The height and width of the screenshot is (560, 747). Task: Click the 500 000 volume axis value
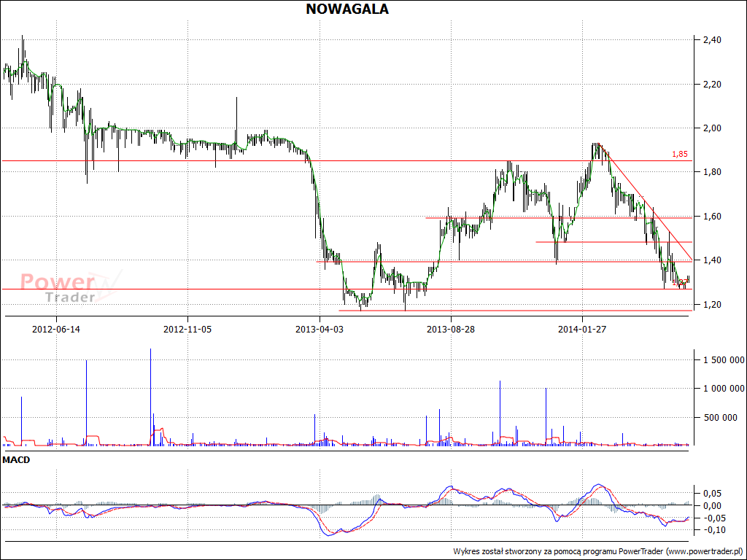tap(720, 418)
